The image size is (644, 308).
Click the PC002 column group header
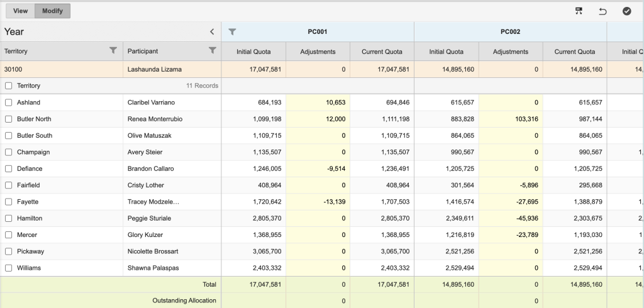tap(510, 31)
